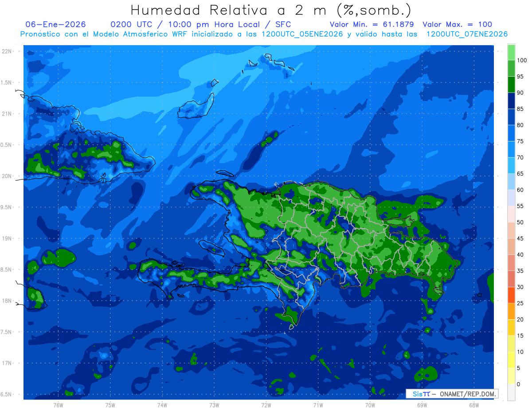The height and width of the screenshot is (411, 532).
Task: Click the legend value "65"
Action: click(520, 174)
